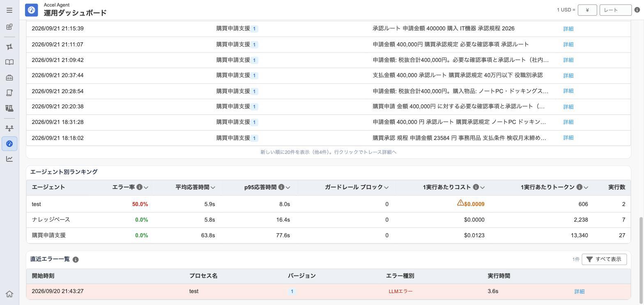The height and width of the screenshot is (305, 644).
Task: Open the workflow node-tree icon in sidebar
Action: pos(9,128)
